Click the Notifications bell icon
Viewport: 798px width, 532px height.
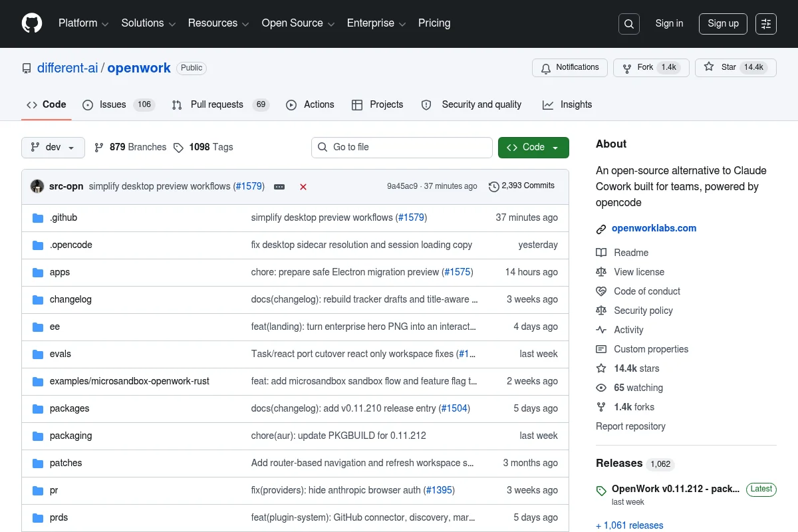pos(546,68)
